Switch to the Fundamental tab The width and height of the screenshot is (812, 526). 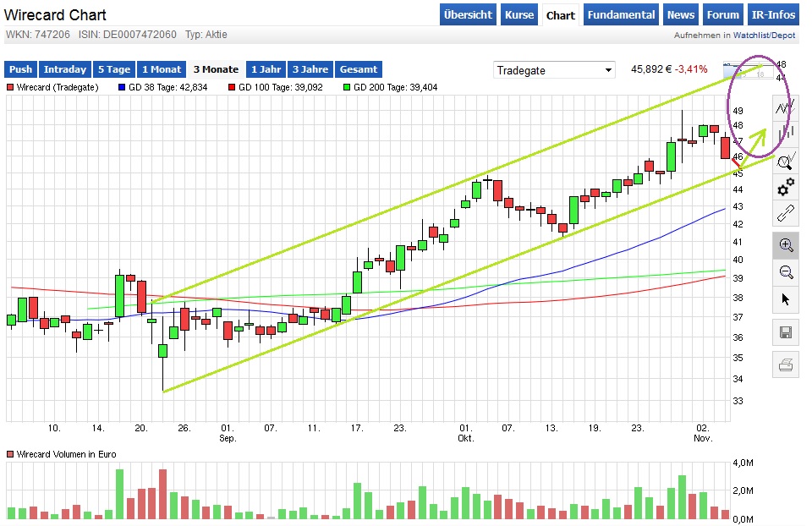coord(622,14)
